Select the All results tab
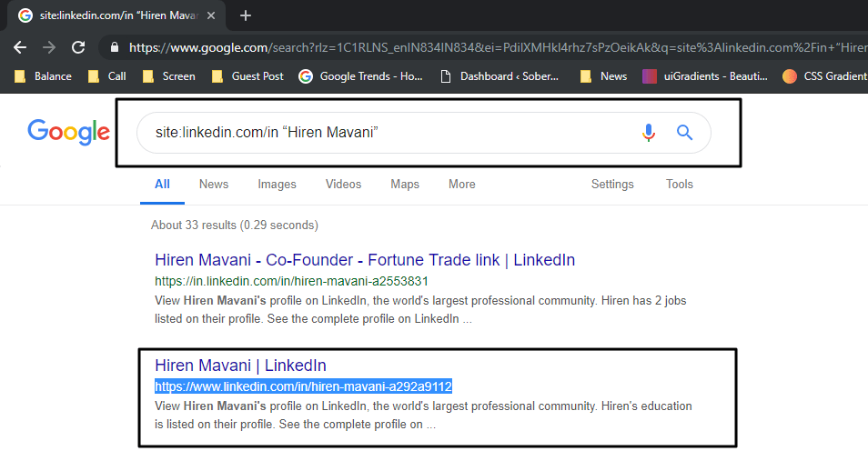 162,185
